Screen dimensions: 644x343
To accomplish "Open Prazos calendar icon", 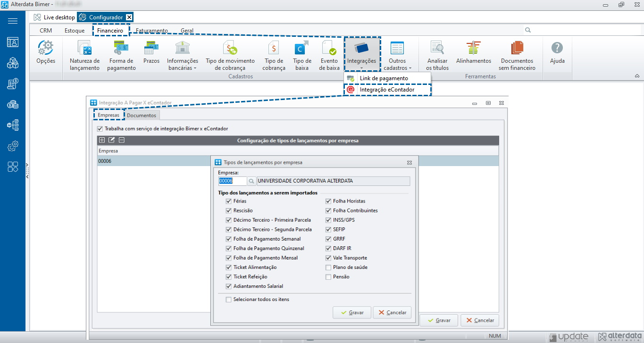I will pyautogui.click(x=151, y=52).
